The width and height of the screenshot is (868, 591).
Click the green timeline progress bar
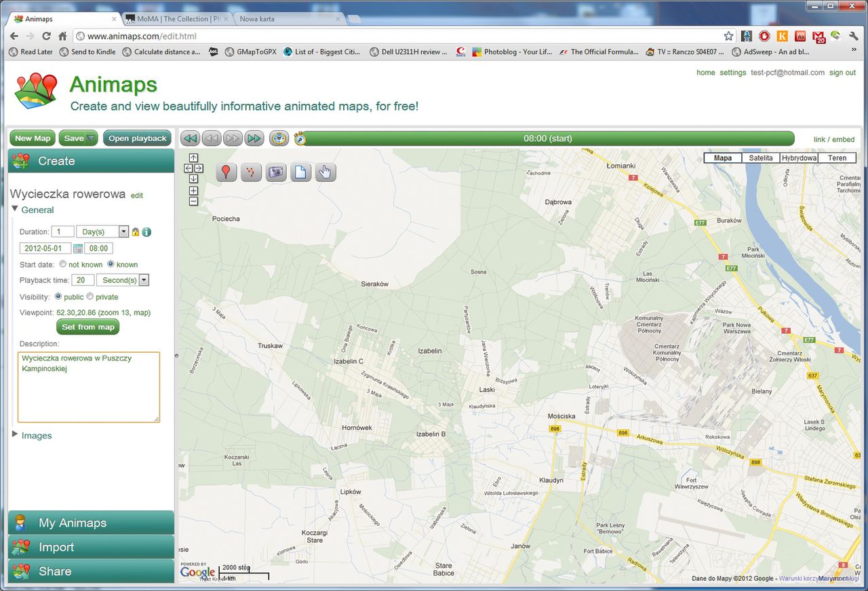tap(547, 138)
